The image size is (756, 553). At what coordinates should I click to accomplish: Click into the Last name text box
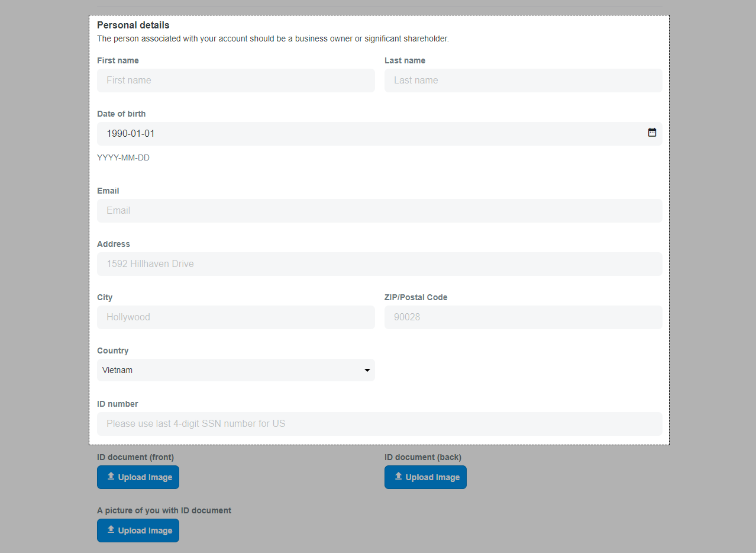pyautogui.click(x=523, y=81)
